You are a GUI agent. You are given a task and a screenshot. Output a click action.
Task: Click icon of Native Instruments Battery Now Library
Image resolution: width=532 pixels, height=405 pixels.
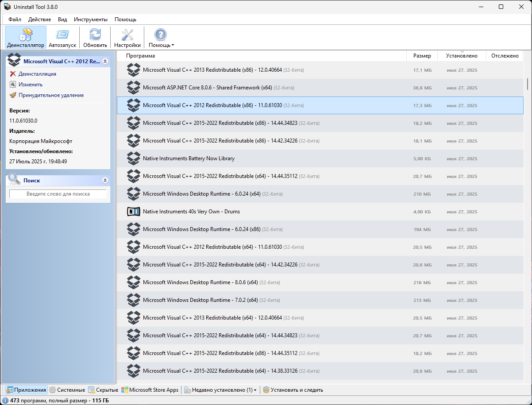pyautogui.click(x=133, y=158)
